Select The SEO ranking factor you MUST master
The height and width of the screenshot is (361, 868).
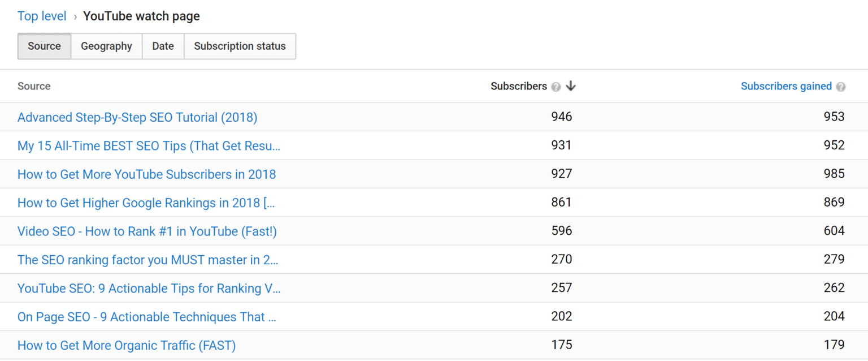pos(147,259)
